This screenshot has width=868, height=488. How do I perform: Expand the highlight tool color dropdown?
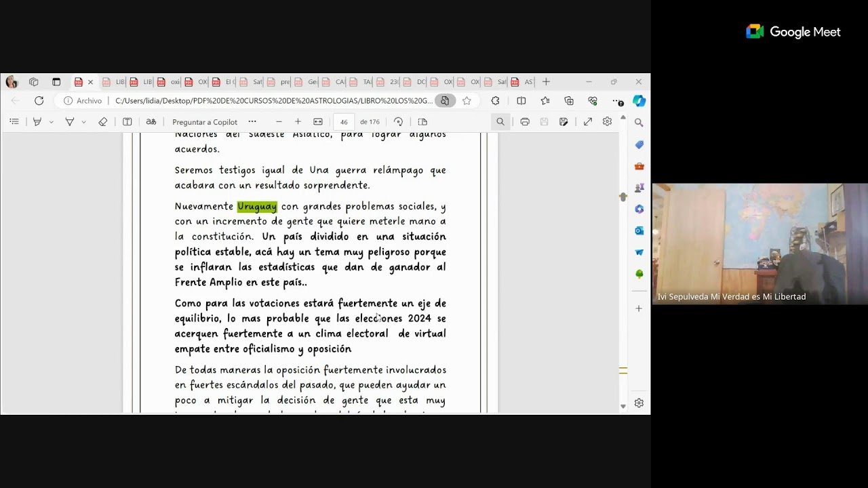tap(51, 122)
